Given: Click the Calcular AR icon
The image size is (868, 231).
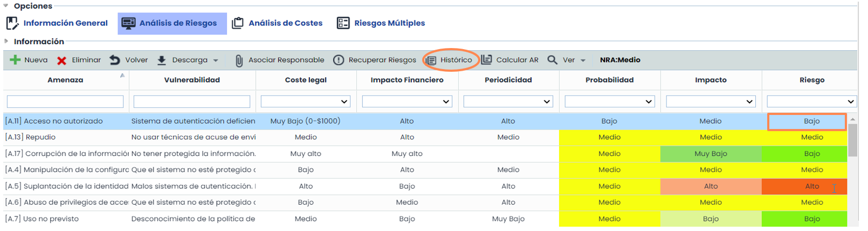Looking at the screenshot, I should [x=487, y=60].
